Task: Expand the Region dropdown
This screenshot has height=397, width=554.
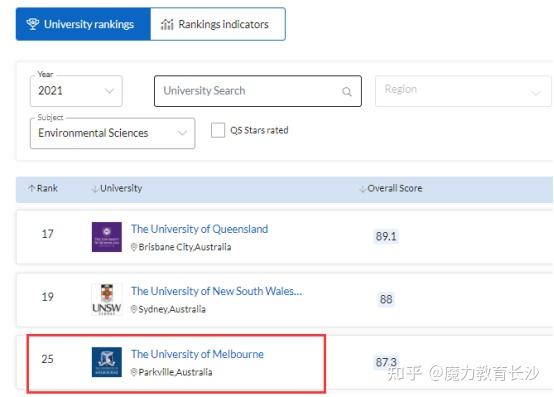Action: [463, 91]
